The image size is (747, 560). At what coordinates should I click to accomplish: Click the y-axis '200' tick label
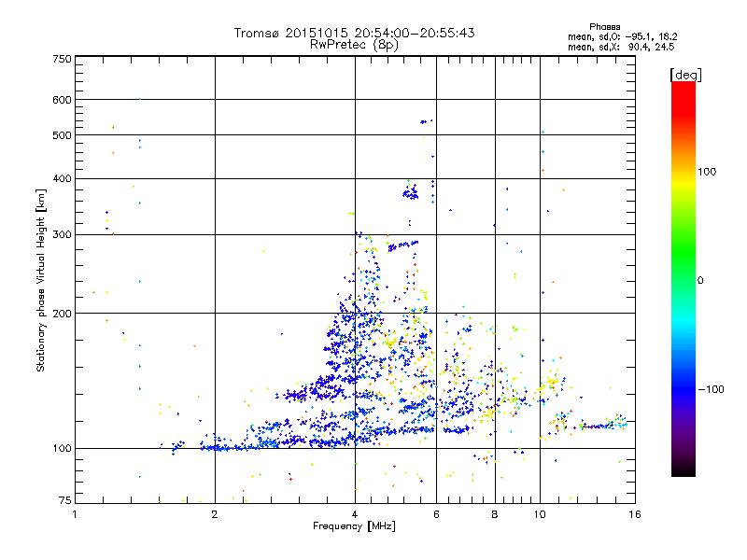pos(62,314)
